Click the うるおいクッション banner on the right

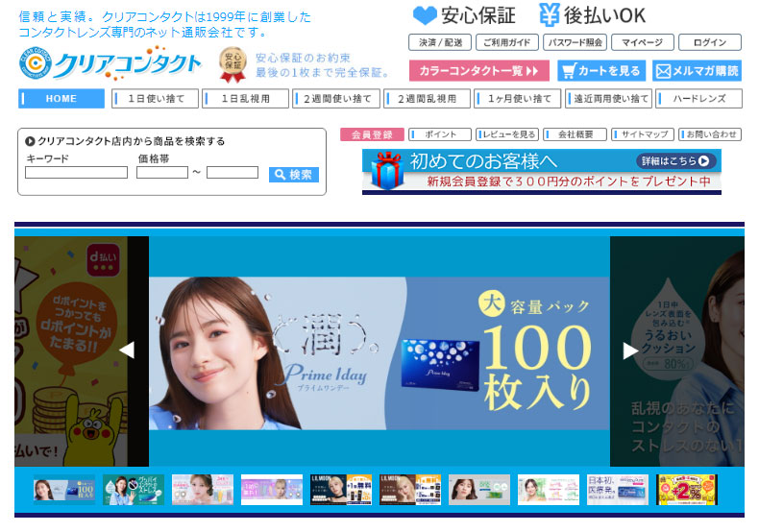(x=677, y=351)
